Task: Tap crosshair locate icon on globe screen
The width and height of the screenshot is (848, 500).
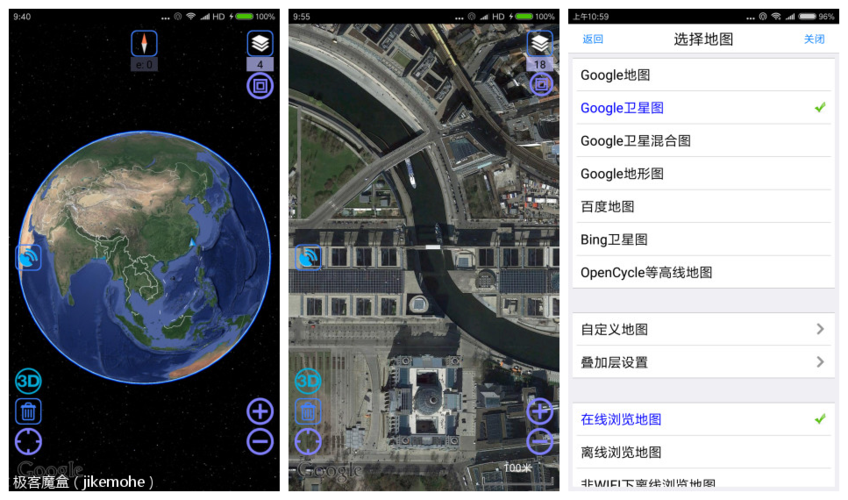Action: pos(28,442)
